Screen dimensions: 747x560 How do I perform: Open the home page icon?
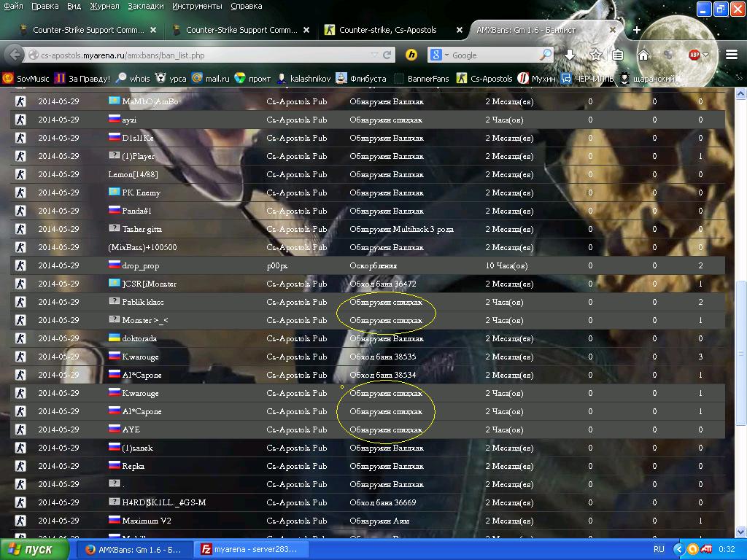click(643, 55)
